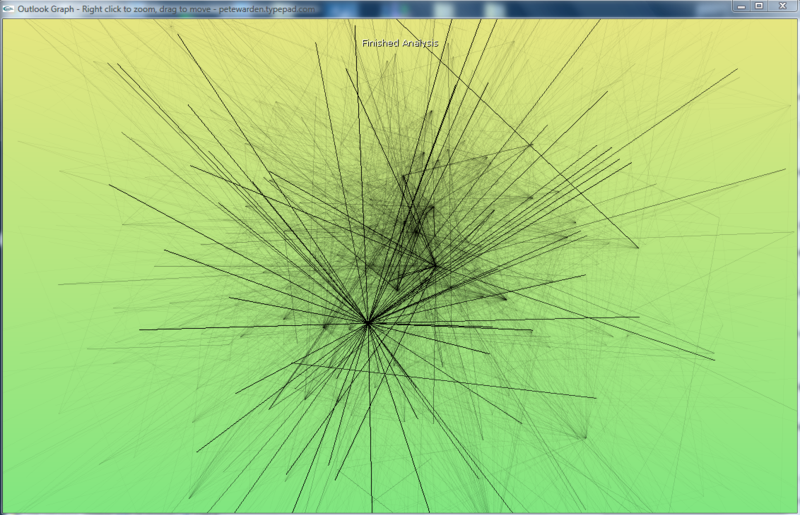This screenshot has width=800, height=515.
Task: Close the Outlook Graph window
Action: [782, 6]
